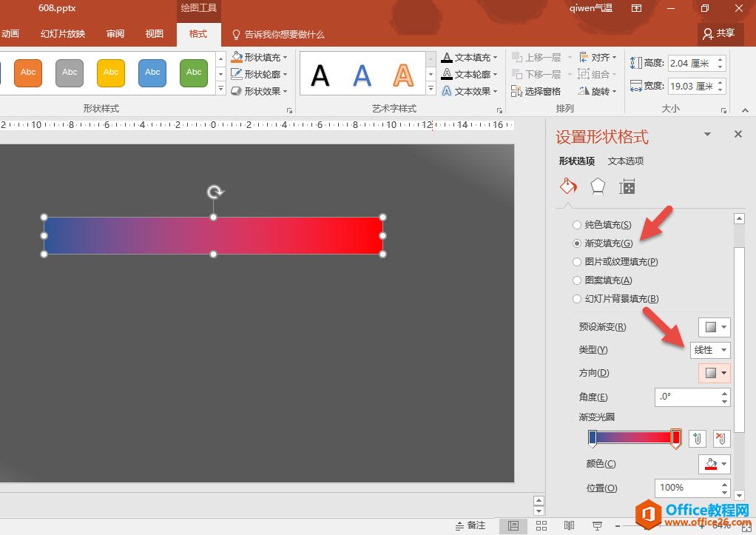
Task: Click the 共享 share button
Action: (720, 33)
